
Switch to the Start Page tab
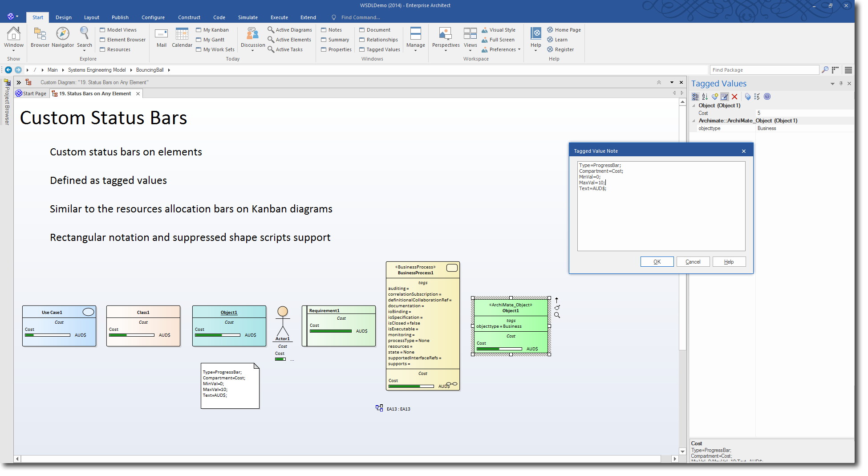31,94
